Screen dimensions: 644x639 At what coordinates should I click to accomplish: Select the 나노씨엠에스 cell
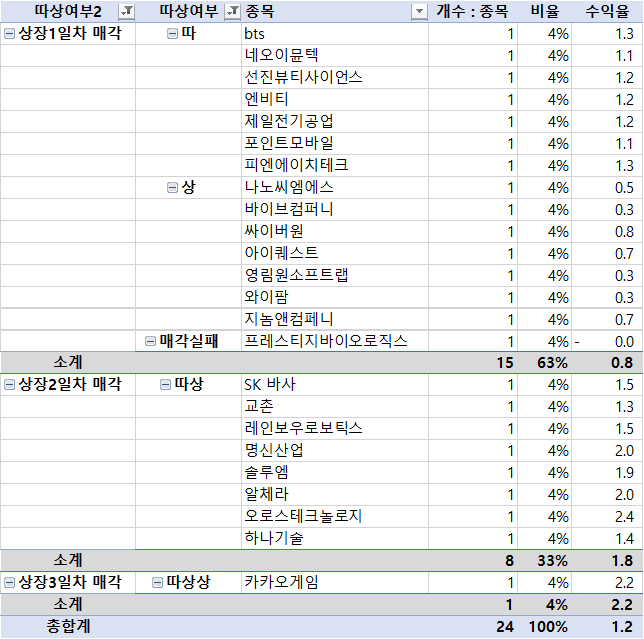(335, 188)
